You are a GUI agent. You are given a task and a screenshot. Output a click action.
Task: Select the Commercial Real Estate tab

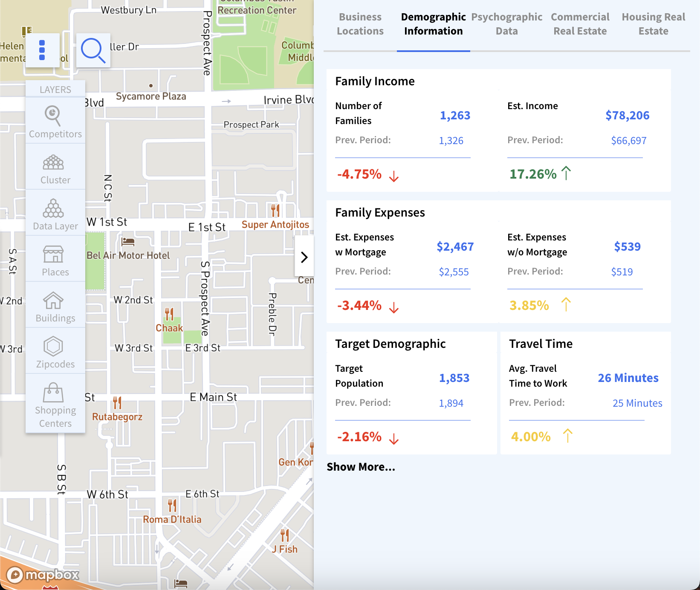(x=580, y=24)
